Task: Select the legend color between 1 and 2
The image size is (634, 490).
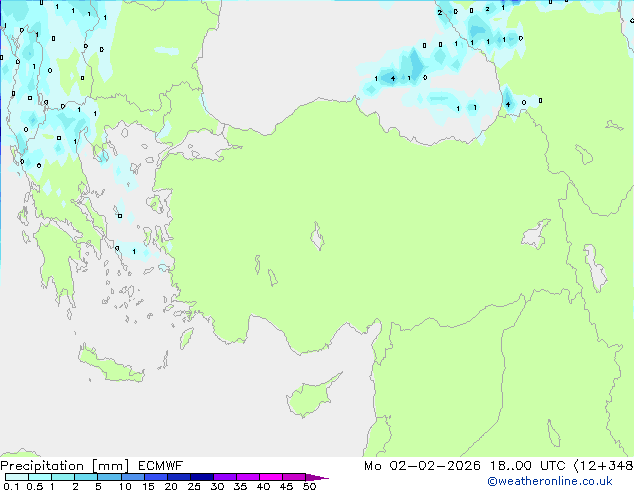Action: coord(63,478)
